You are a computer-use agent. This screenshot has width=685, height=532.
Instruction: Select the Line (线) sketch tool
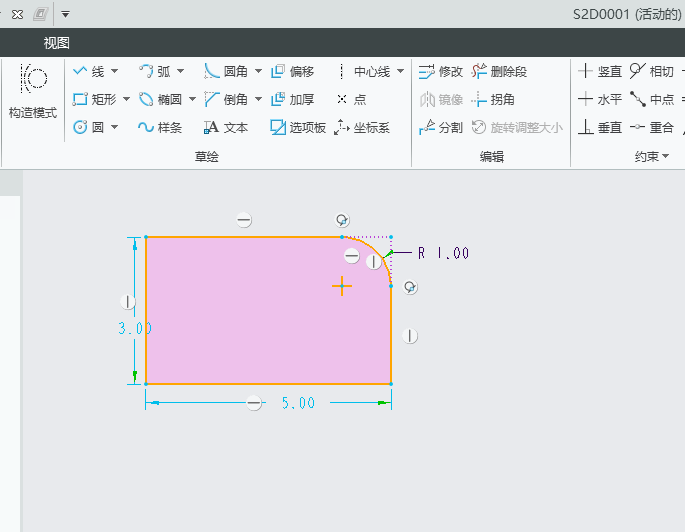[x=89, y=71]
